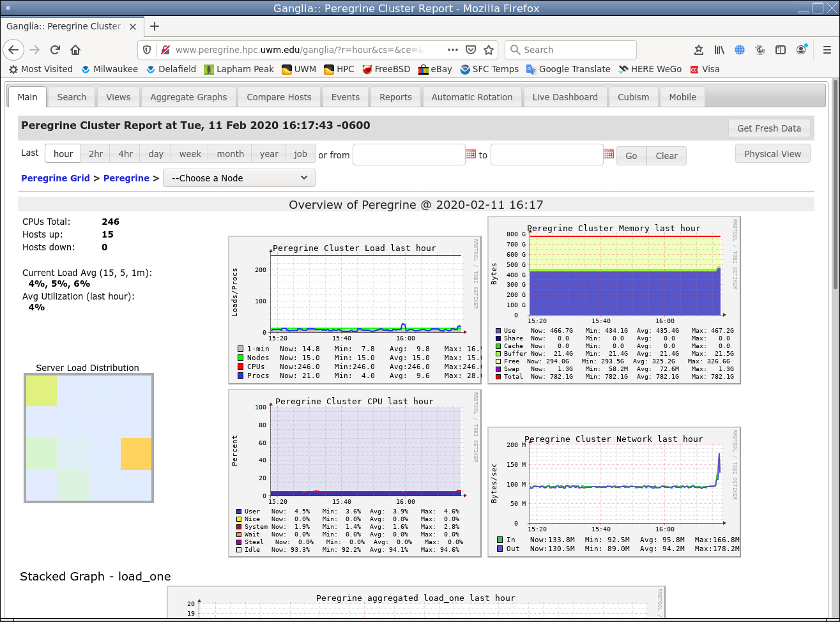Image resolution: width=840 pixels, height=622 pixels.
Task: Open the to-date calendar icon
Action: click(x=609, y=154)
